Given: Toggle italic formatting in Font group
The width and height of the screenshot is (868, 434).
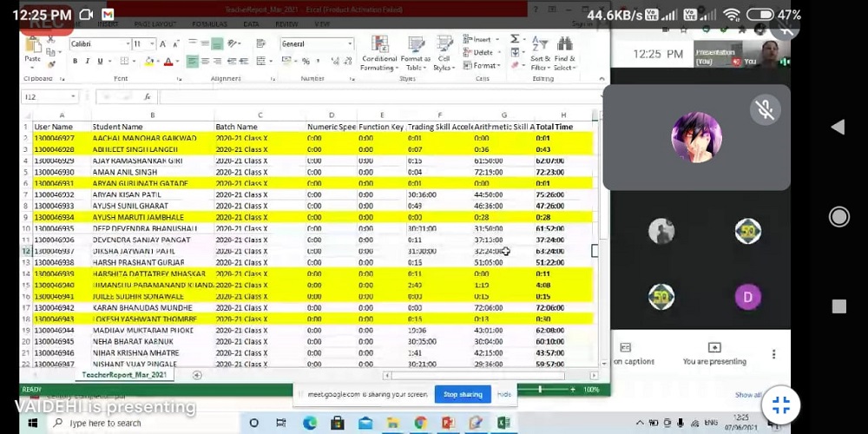Looking at the screenshot, I should coord(87,61).
